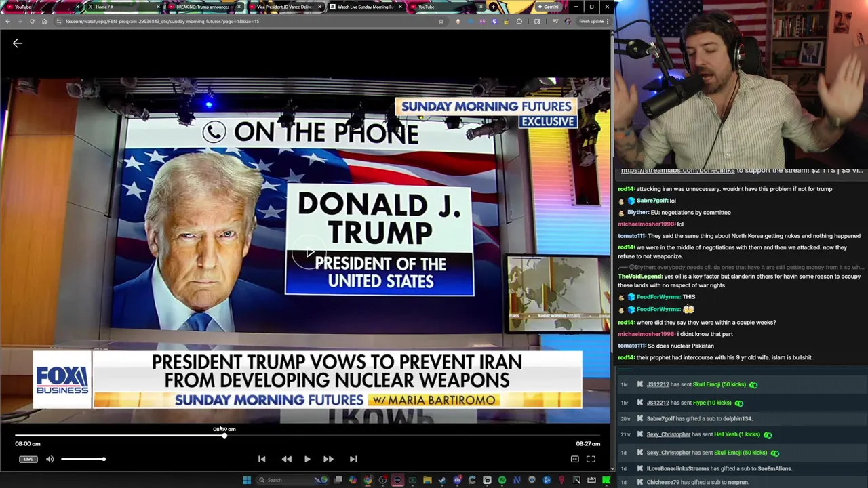868x488 pixels.
Task: Click the video timeline scrubber handle
Action: point(224,435)
